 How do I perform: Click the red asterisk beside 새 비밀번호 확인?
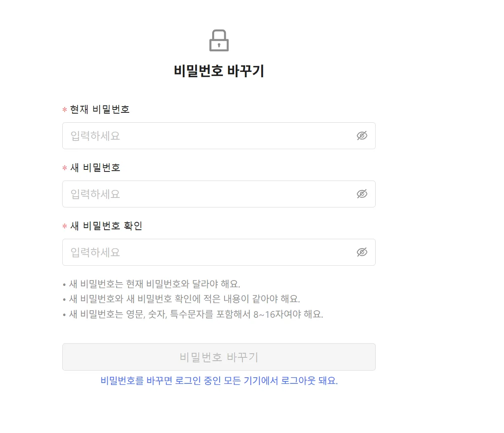coord(65,226)
